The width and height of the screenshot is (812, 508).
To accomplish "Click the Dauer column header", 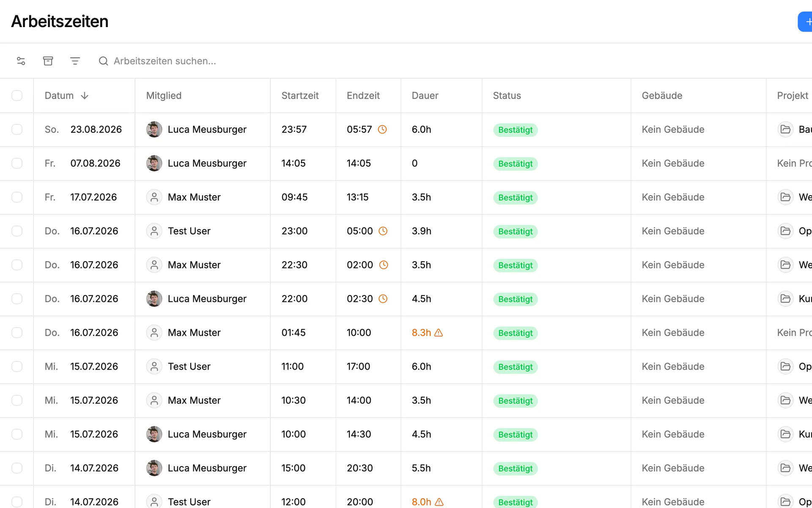I will click(425, 96).
